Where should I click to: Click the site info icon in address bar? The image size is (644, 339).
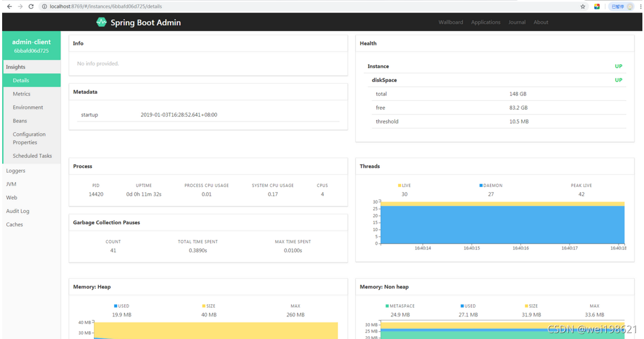point(45,6)
